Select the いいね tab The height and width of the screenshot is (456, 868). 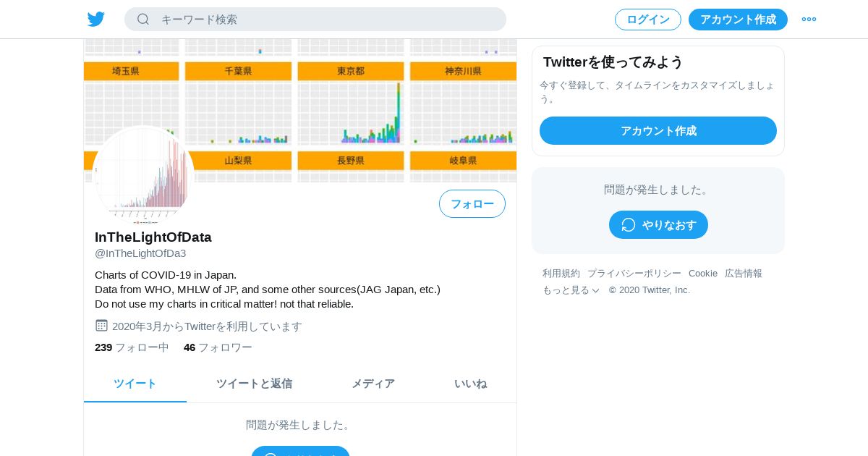pyautogui.click(x=471, y=384)
